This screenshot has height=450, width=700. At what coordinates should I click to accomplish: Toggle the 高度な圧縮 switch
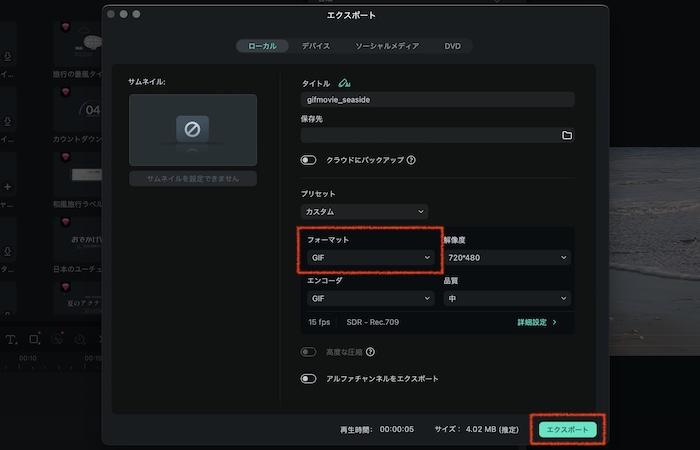coord(308,352)
